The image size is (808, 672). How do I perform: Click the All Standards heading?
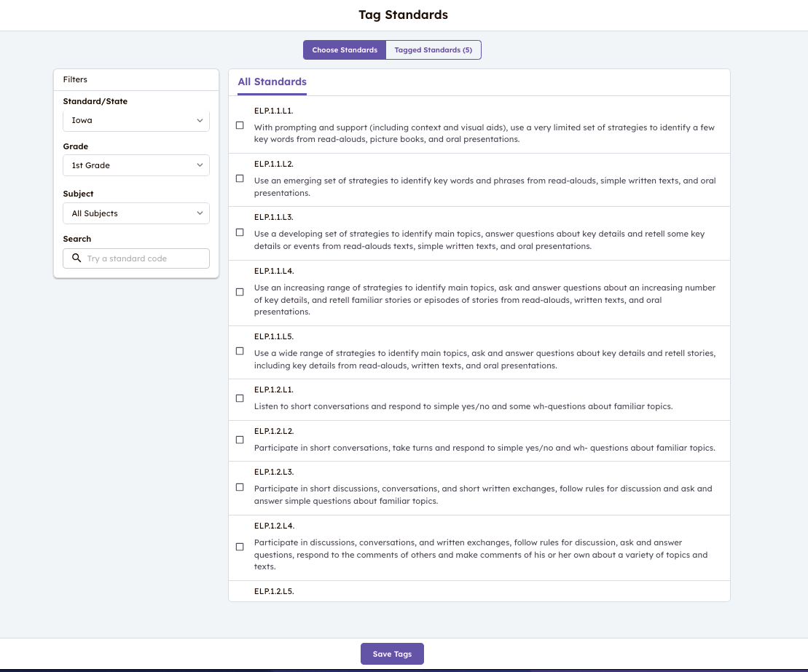coord(272,82)
